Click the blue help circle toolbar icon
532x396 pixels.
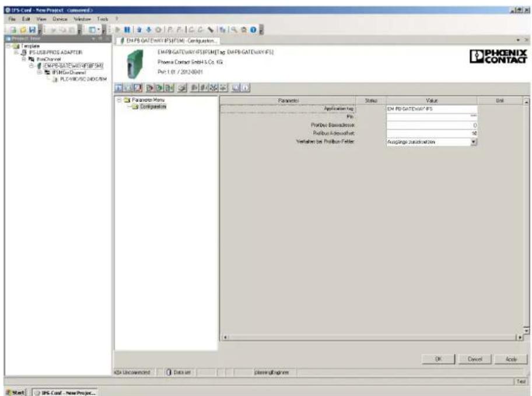(x=253, y=30)
